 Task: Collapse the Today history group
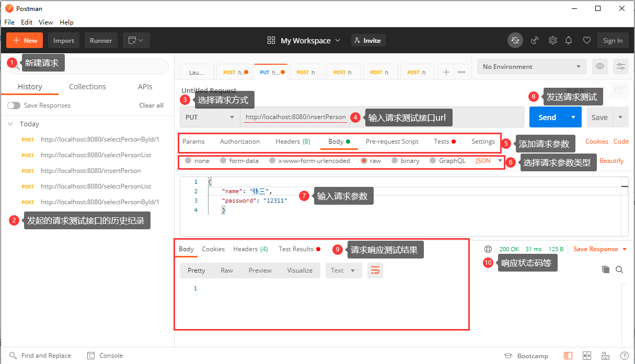click(10, 124)
